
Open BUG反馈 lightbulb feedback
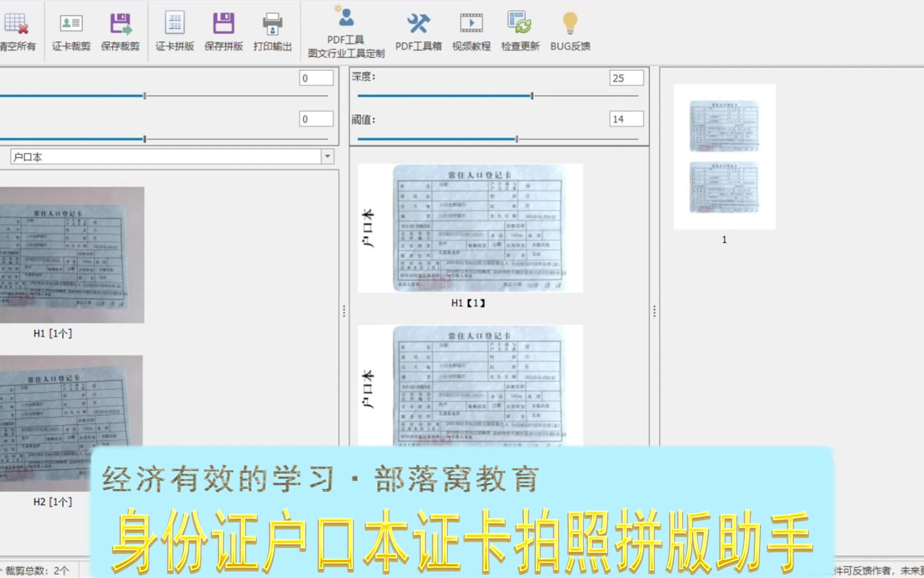point(570,32)
